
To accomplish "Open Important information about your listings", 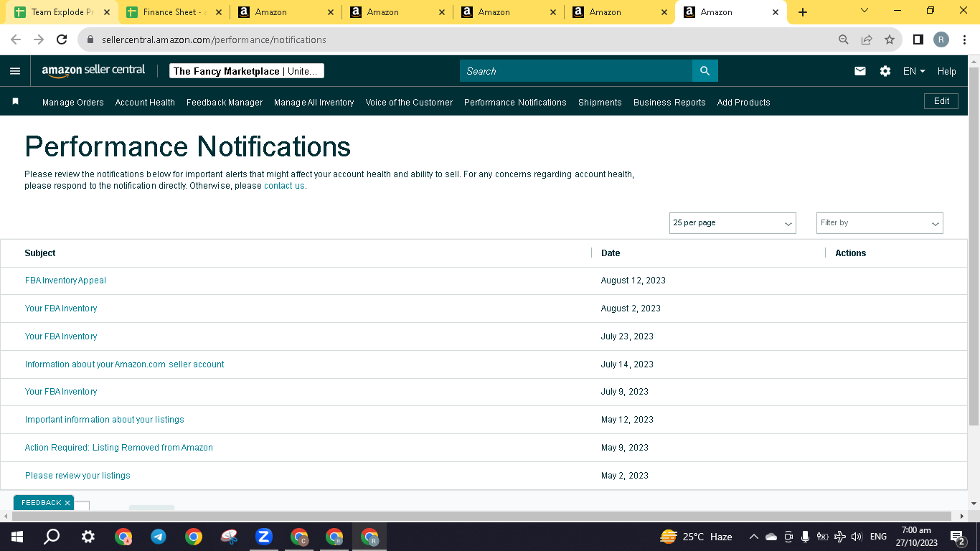I will (105, 420).
